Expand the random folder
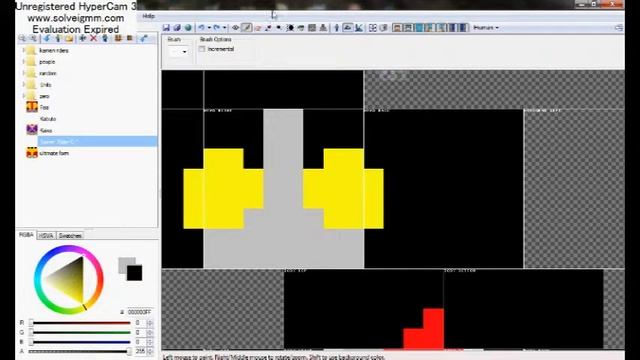The image size is (640, 360). 24,73
